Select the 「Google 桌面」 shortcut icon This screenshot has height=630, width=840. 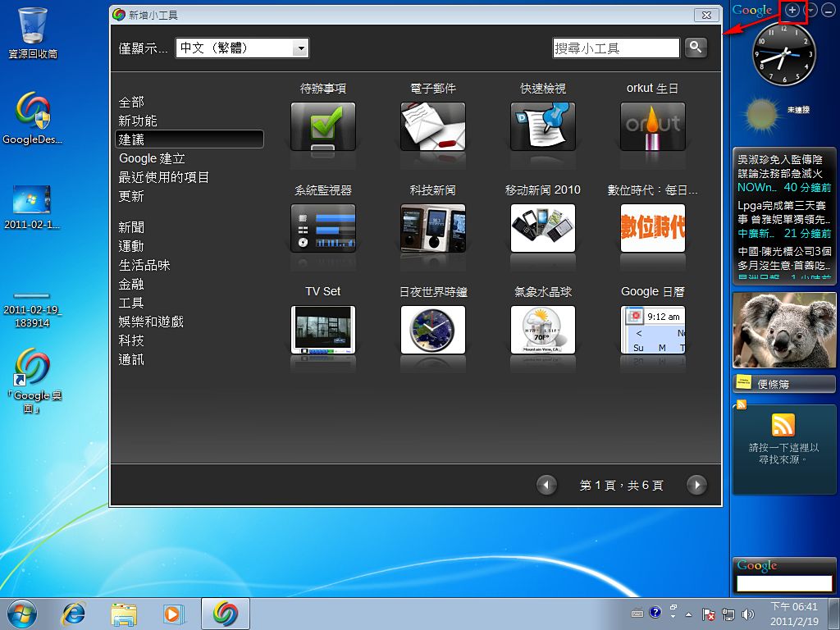[x=34, y=381]
